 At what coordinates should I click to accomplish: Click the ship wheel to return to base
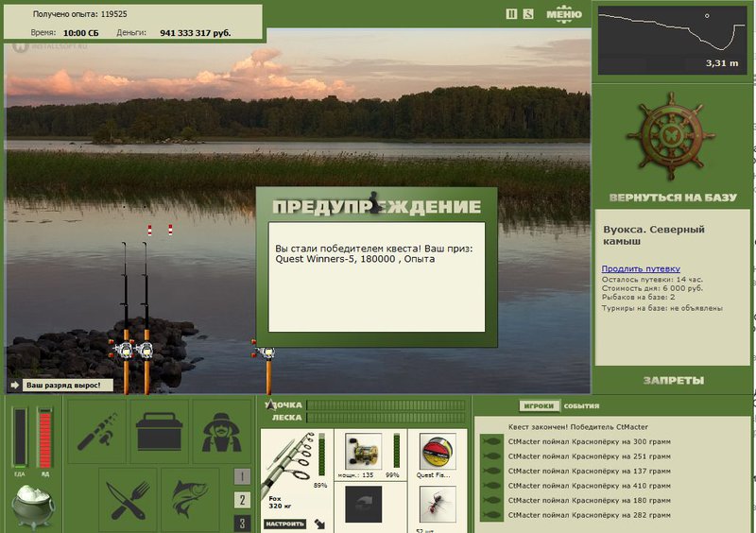671,137
